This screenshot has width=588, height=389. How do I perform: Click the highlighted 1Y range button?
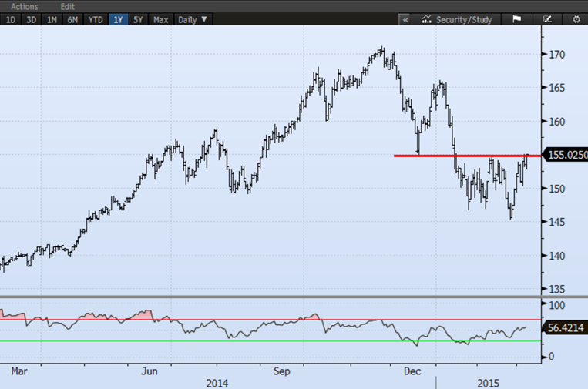tap(118, 19)
